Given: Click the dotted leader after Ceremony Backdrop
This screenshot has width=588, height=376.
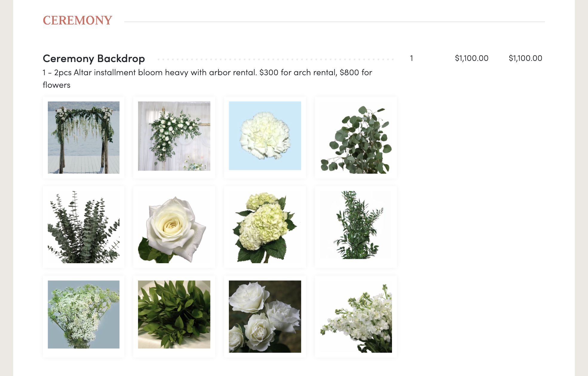Looking at the screenshot, I should click(275, 59).
